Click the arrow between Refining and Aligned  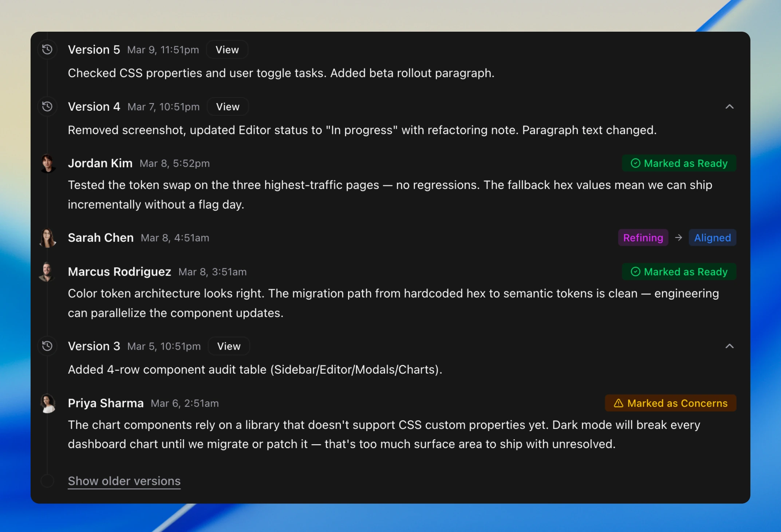click(679, 238)
